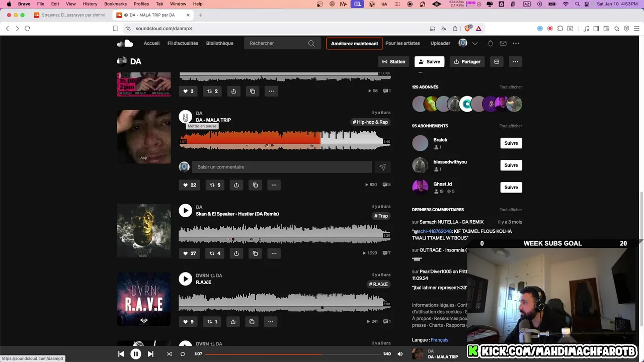Click the Uploader link
The width and height of the screenshot is (644, 362).
click(440, 43)
